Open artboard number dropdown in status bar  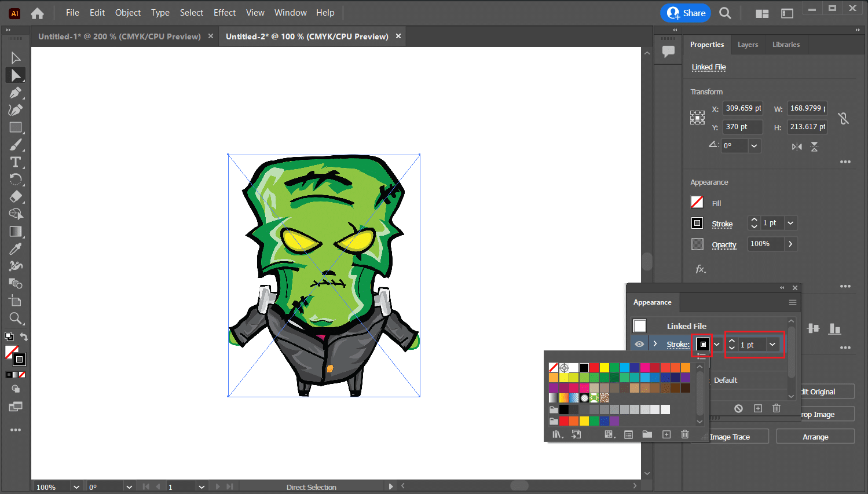tap(201, 487)
